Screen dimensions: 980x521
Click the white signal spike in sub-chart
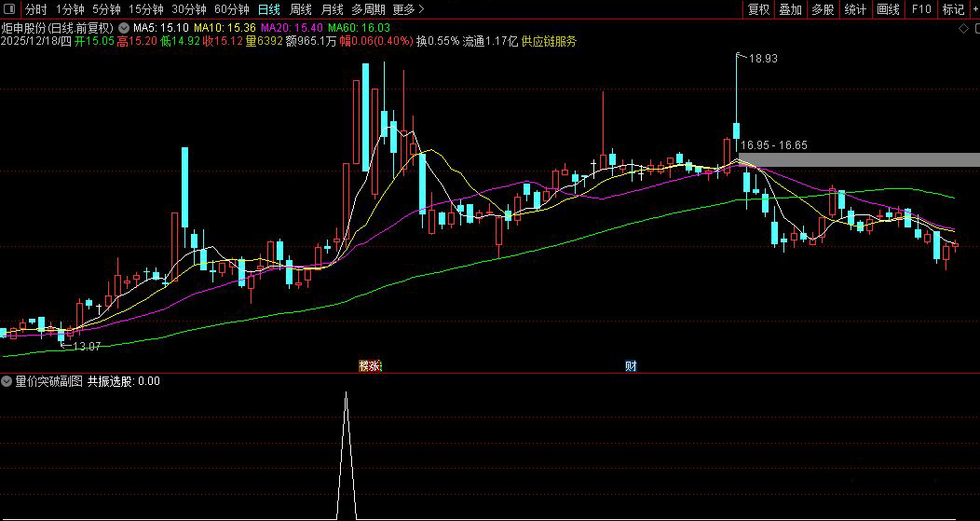347,456
